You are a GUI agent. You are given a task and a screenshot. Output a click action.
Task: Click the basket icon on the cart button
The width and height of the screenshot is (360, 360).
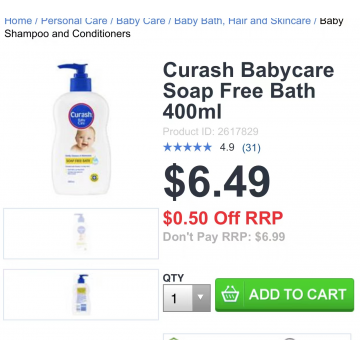230,295
